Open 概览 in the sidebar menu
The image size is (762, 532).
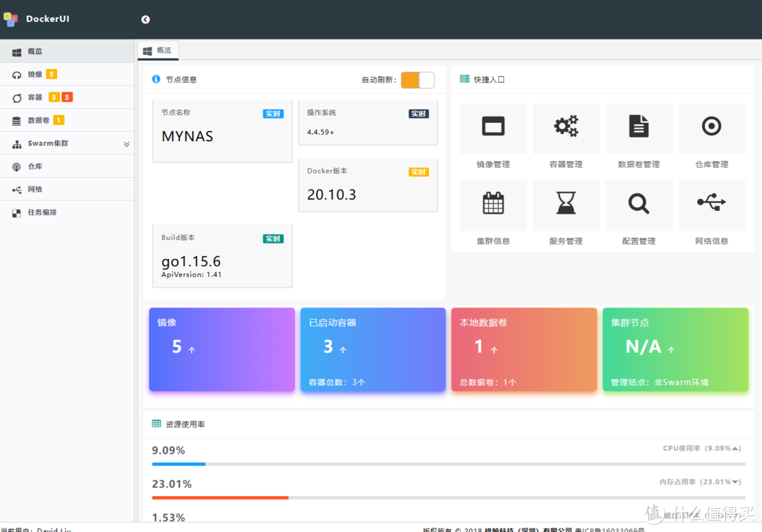pos(67,51)
